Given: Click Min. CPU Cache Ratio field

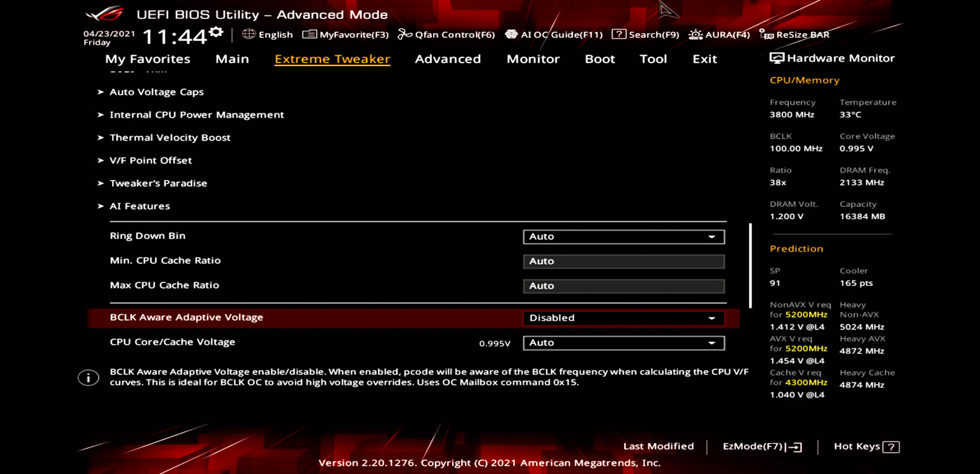Looking at the screenshot, I should [624, 261].
